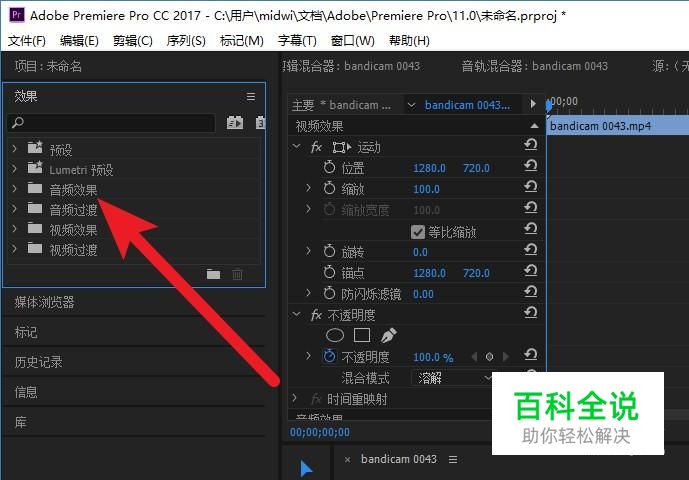Reset the 锚点 parameter
Viewport: 689px width, 480px height.
coord(531,270)
